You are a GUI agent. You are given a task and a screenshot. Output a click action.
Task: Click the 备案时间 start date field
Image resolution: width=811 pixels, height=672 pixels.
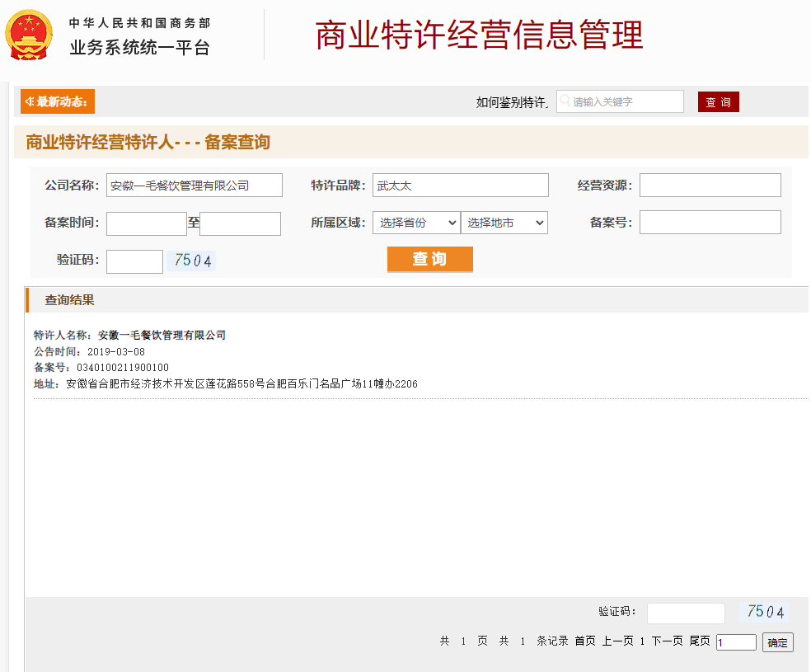(147, 223)
